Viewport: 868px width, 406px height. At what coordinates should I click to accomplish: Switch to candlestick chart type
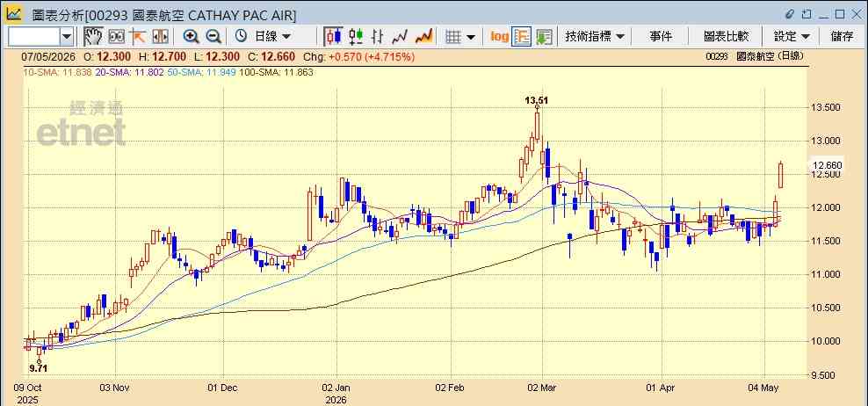tap(333, 37)
